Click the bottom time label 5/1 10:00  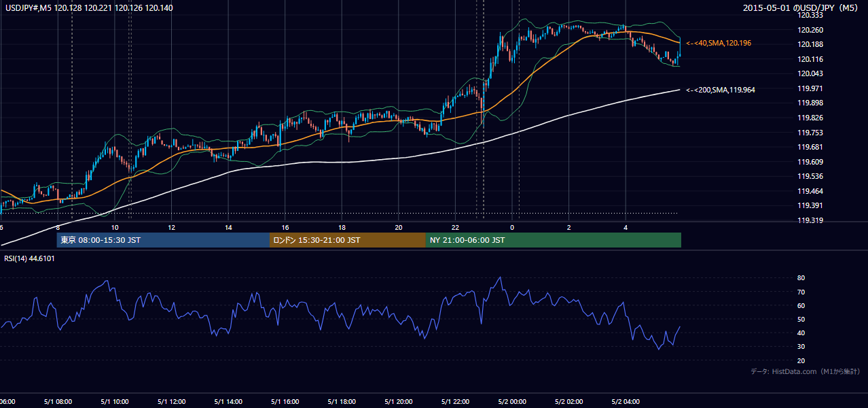(x=114, y=402)
